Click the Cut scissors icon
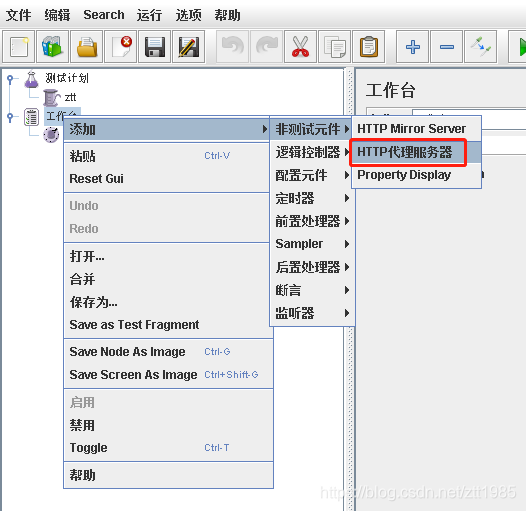This screenshot has width=526, height=511. (301, 47)
